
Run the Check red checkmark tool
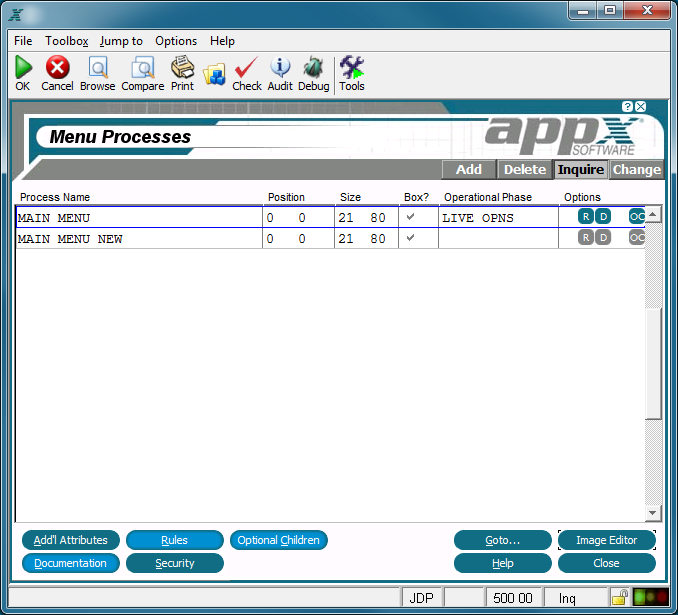(x=246, y=67)
